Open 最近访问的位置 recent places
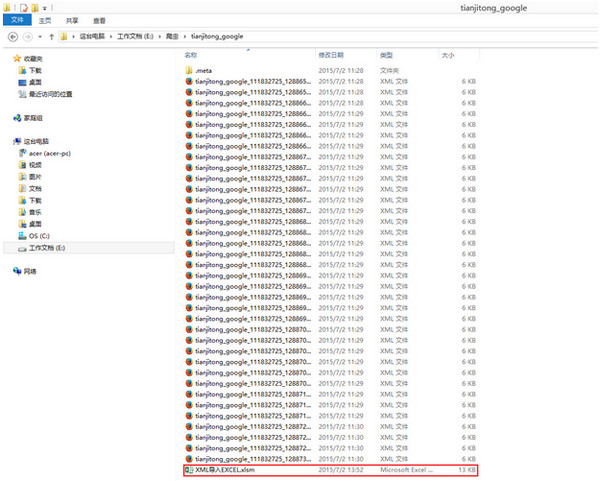 click(50, 94)
